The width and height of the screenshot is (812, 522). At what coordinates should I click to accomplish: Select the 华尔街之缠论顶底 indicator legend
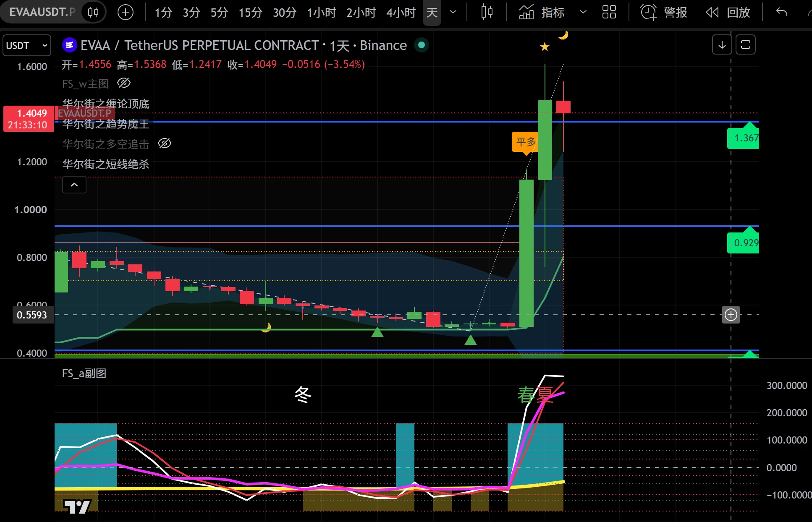(106, 104)
